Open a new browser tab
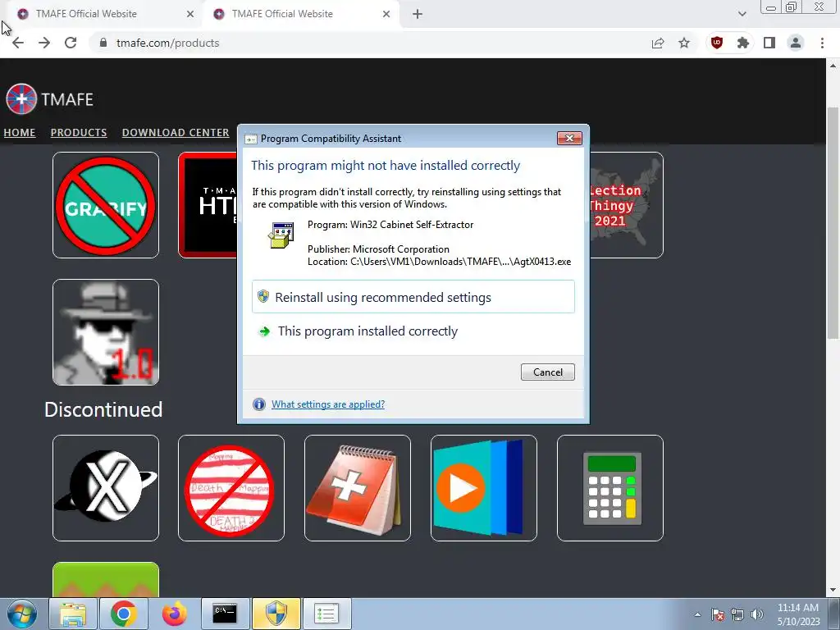This screenshot has height=630, width=840. (x=418, y=15)
